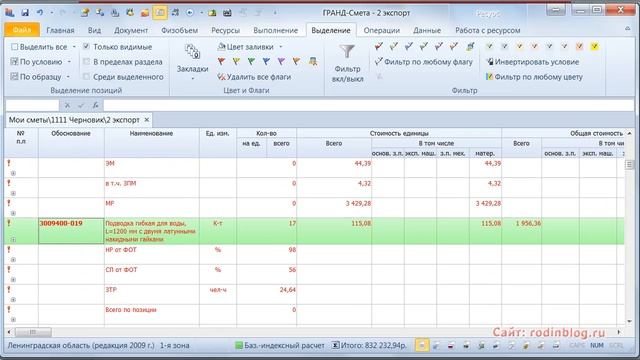The width and height of the screenshot is (640, 360).
Task: Open the Выделить все dropdown arrow
Action: (x=74, y=47)
